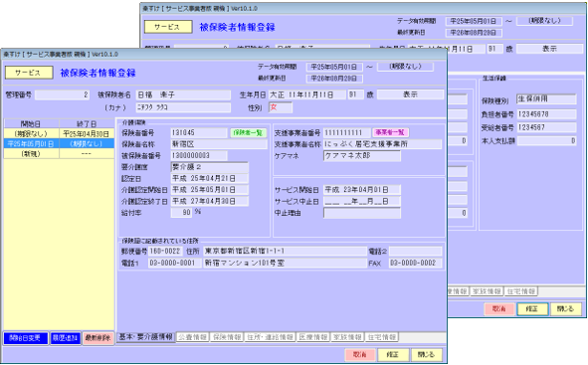Click the 郵便番号 field 160-0022
588x365 pixels.
tap(166, 251)
